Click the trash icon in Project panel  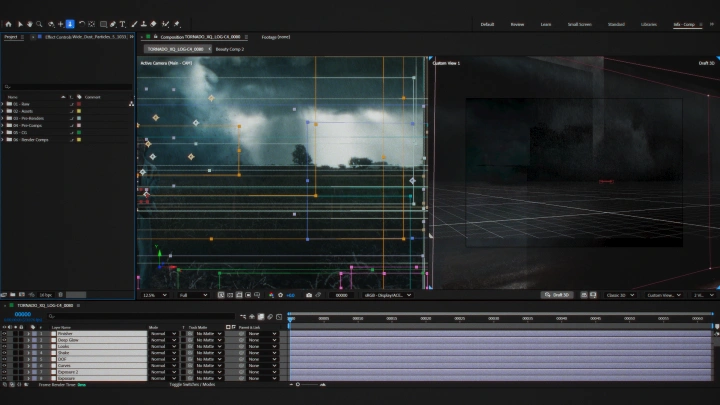[60, 295]
